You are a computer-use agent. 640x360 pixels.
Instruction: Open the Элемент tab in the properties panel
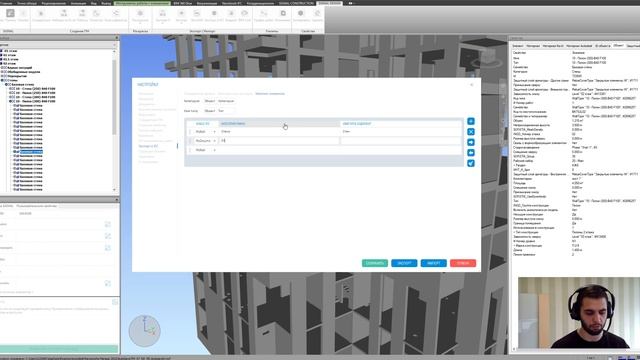(518, 46)
